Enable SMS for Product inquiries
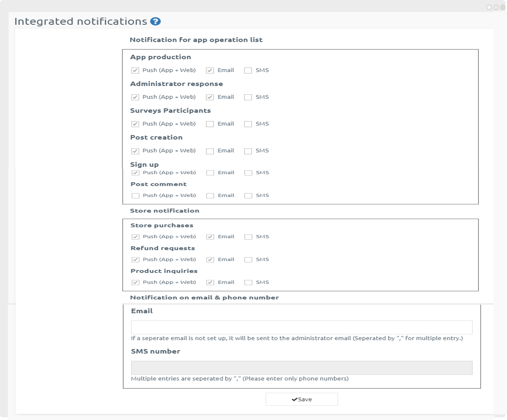Viewport: 507px width, 420px height. 248,283
